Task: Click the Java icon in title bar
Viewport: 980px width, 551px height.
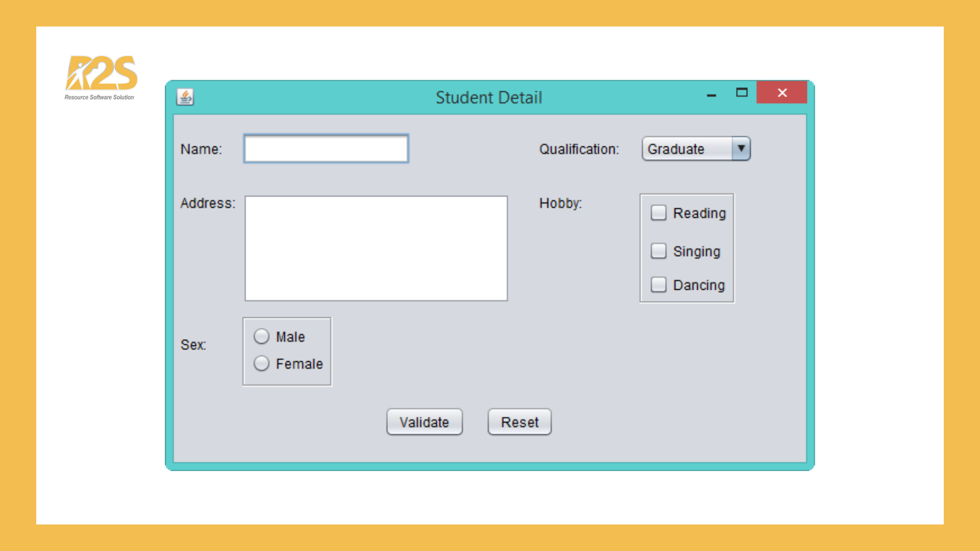Action: [x=185, y=97]
